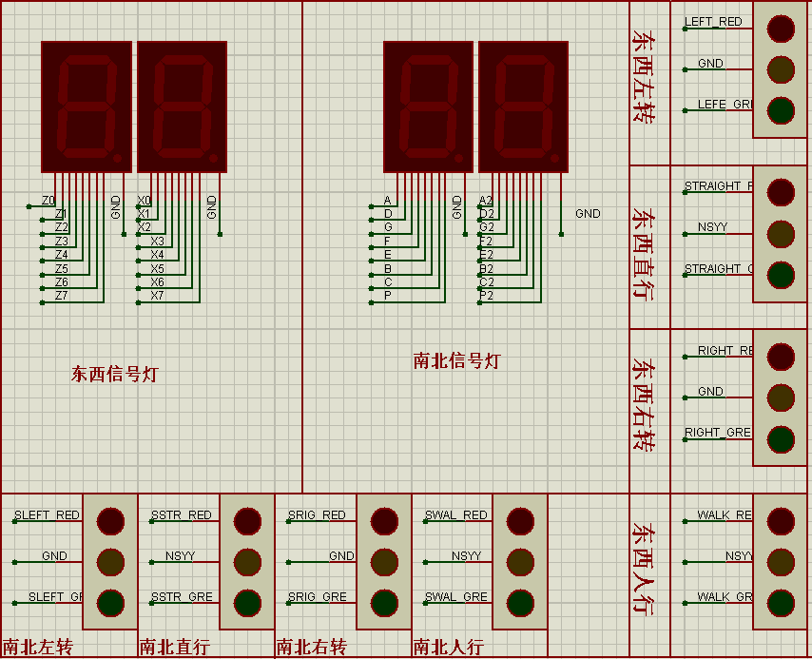Select the green LED beside SWAL_GRE
812x659 pixels.
pos(520,603)
